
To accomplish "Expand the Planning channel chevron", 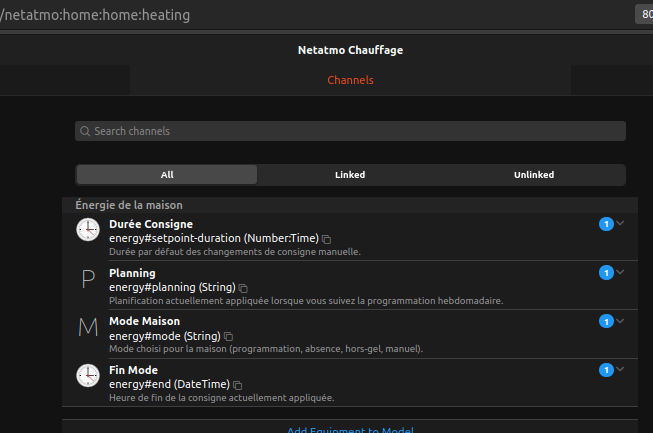I will point(620,272).
